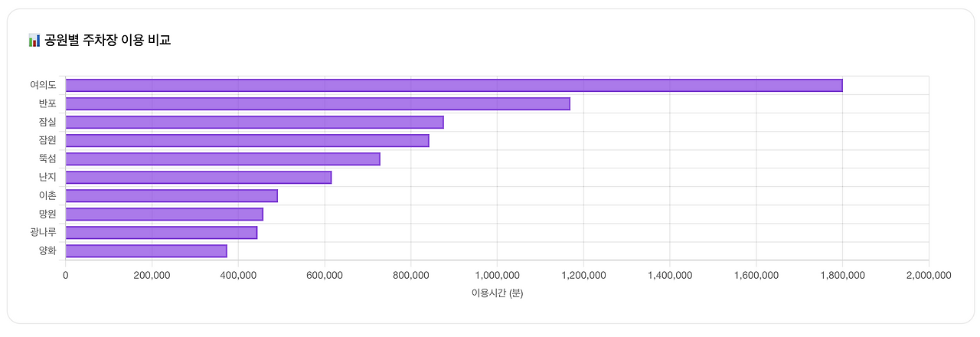The height and width of the screenshot is (337, 980).
Task: Select the 뚝섬 purple bar
Action: pyautogui.click(x=223, y=159)
